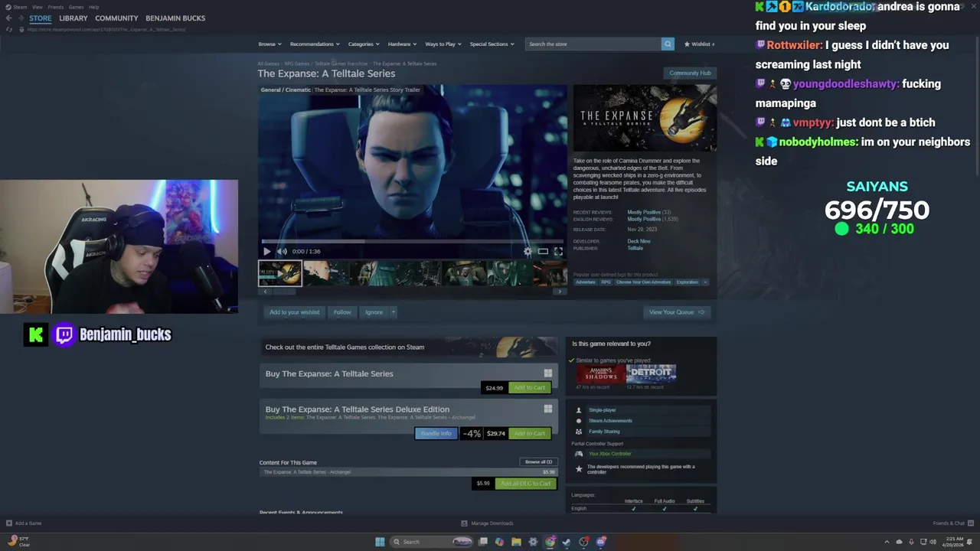Switch to the STORE tab

[x=41, y=18]
